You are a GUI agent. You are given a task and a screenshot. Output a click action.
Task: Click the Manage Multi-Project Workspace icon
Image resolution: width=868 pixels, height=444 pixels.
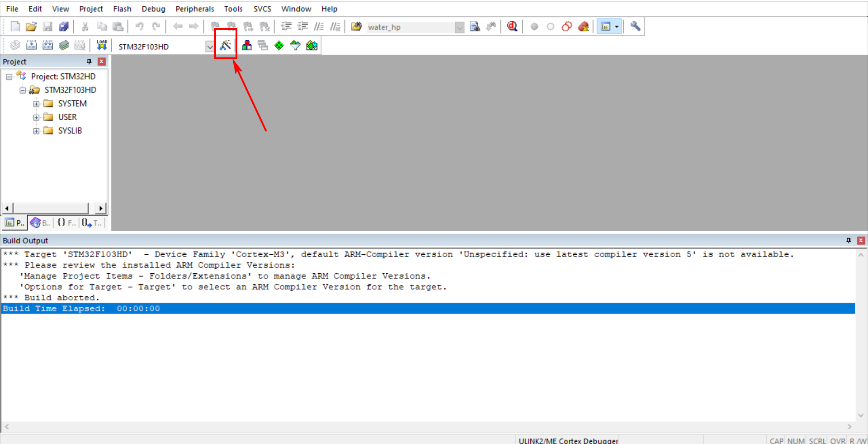pyautogui.click(x=263, y=45)
